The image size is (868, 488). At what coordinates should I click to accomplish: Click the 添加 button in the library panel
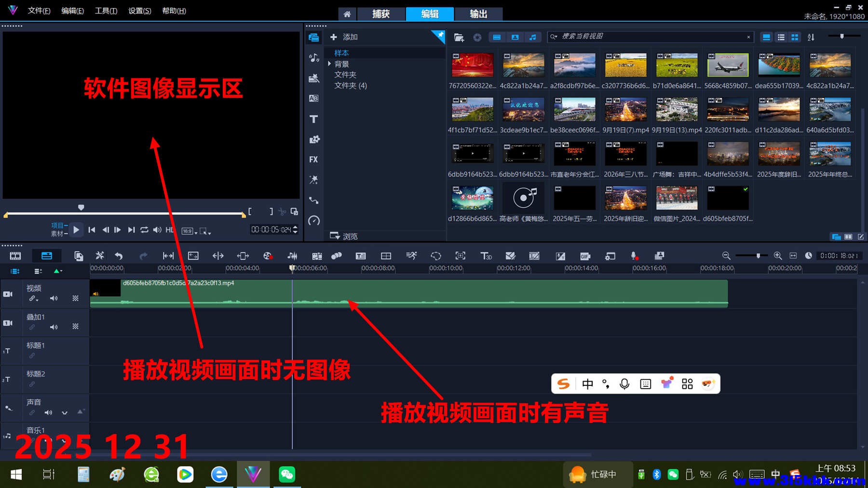[x=343, y=37]
